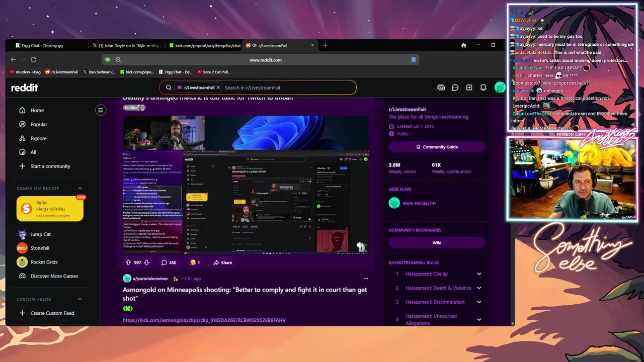Viewport: 644px width, 362px height.
Task: Open the Destiny post video thumbnail
Action: click(x=246, y=184)
